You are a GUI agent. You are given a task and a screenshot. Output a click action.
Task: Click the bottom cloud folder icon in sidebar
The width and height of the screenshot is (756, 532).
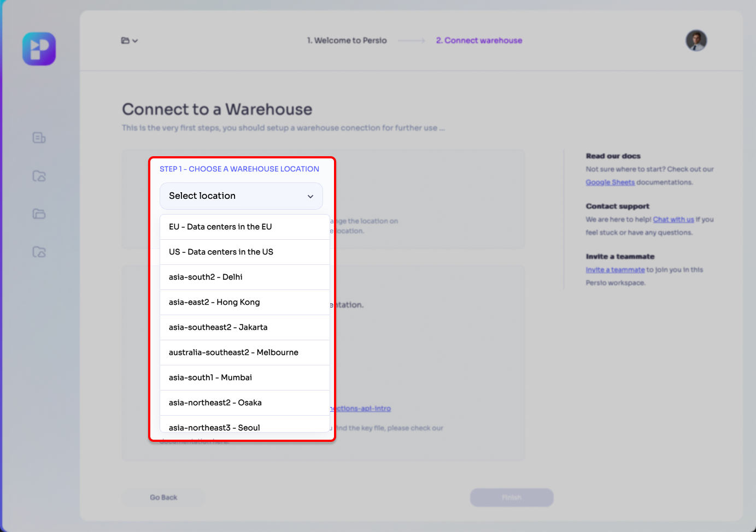[38, 252]
